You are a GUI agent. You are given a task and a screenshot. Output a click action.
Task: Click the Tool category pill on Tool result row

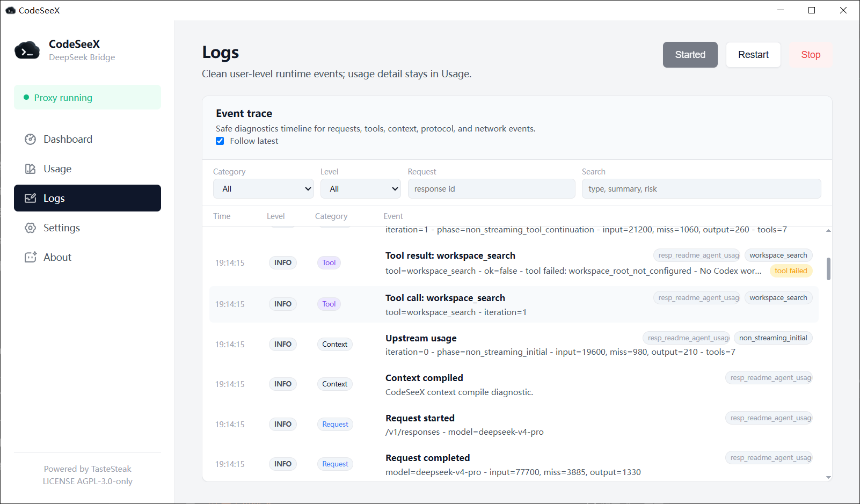point(329,262)
